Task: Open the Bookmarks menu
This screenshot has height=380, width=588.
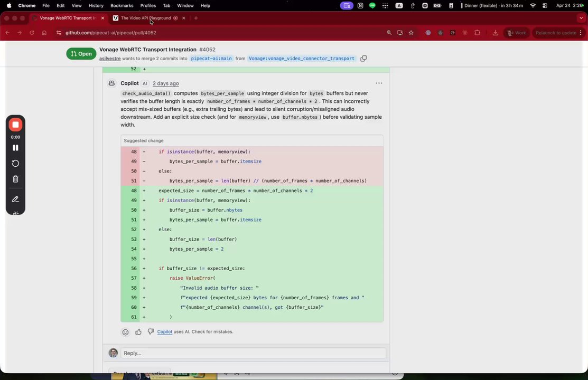Action: point(122,6)
